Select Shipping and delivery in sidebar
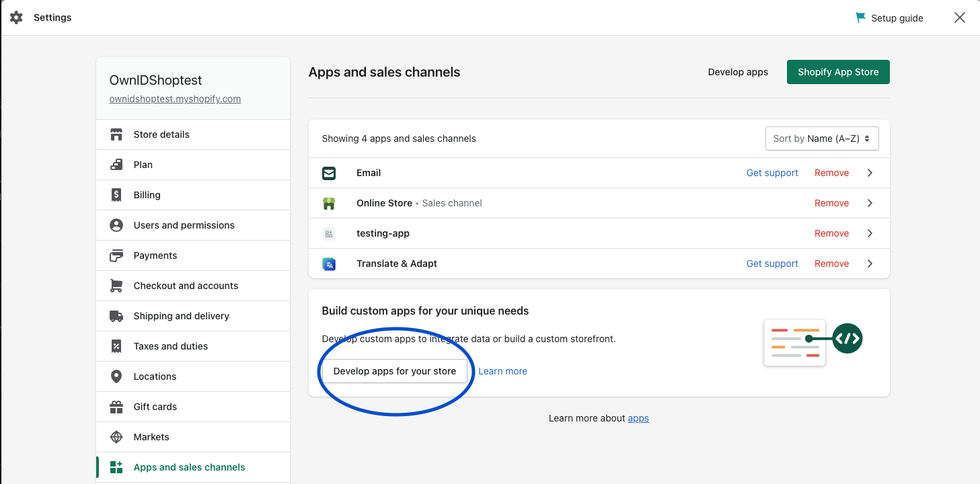This screenshot has height=484, width=980. tap(182, 315)
